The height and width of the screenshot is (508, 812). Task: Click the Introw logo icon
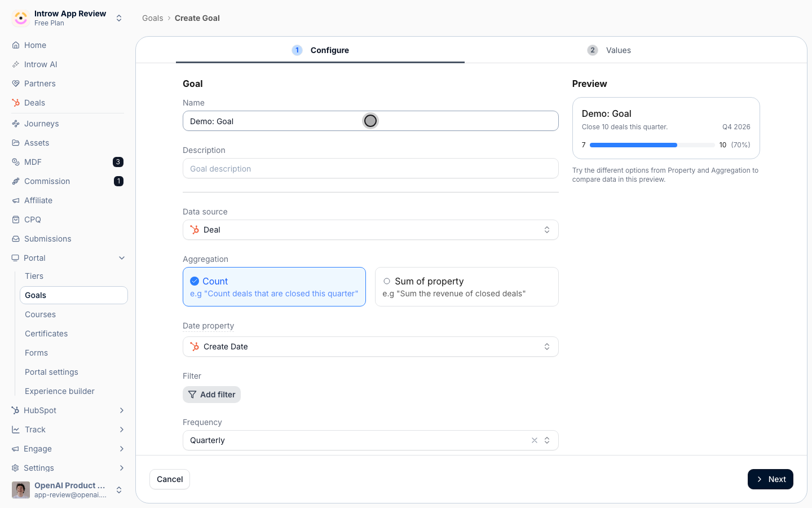point(21,18)
